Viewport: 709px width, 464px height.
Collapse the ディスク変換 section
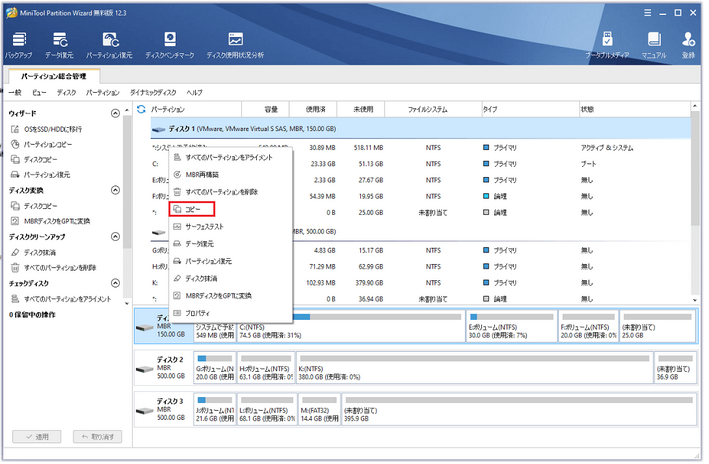click(115, 190)
